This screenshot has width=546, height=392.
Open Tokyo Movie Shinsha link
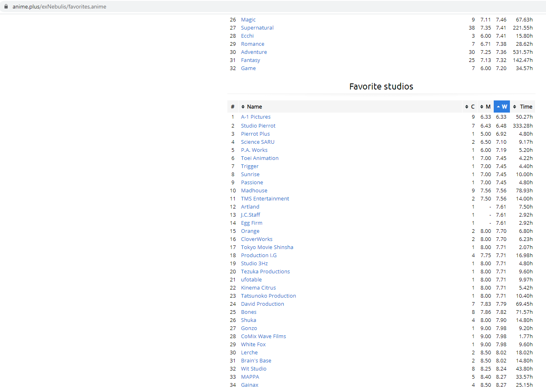click(x=267, y=247)
